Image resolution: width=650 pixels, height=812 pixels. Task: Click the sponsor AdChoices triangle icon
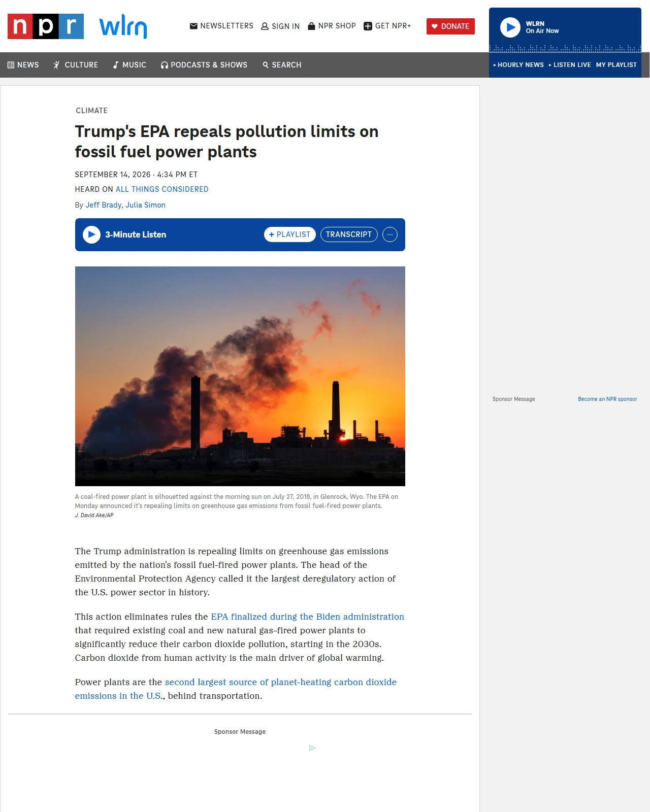tap(312, 748)
